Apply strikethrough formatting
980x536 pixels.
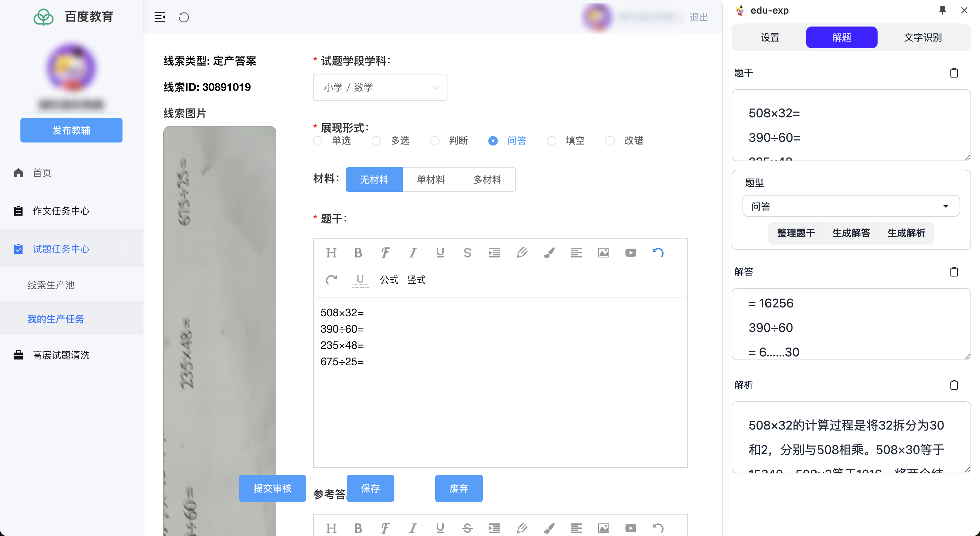click(x=467, y=252)
